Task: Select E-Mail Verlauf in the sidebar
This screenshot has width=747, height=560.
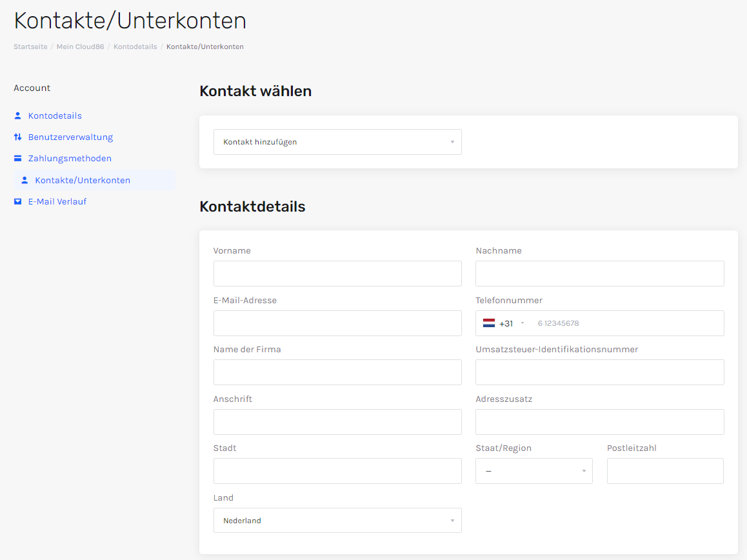Action: pos(57,202)
